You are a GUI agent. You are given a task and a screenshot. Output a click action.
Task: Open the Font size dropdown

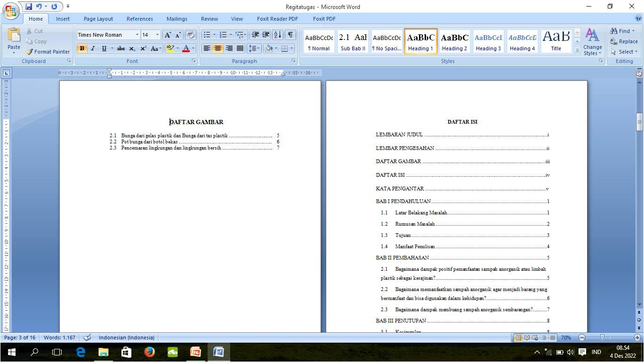point(157,35)
